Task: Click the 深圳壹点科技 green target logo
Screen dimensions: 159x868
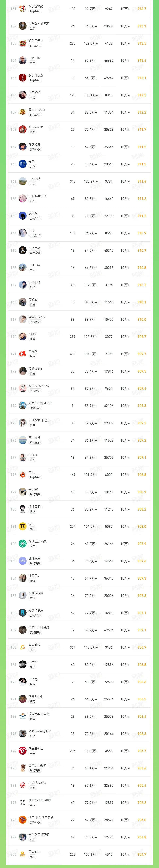Action: pyautogui.click(x=23, y=543)
